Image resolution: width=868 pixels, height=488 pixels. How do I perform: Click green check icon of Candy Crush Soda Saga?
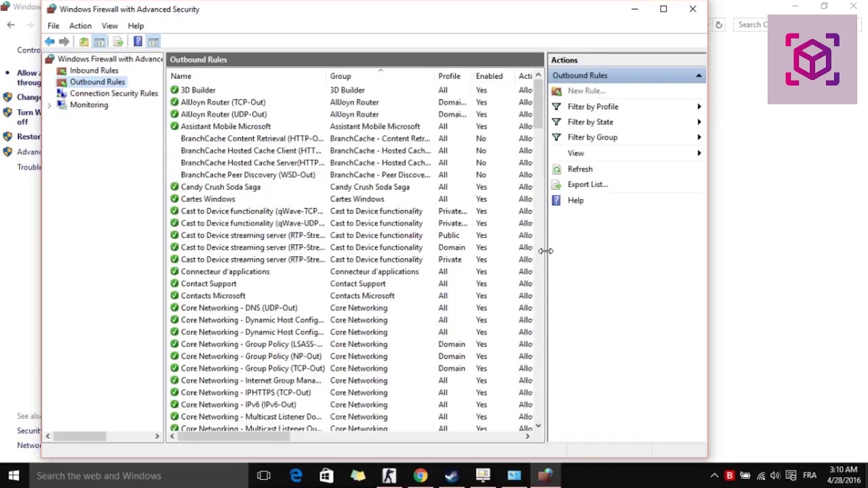[x=174, y=187]
